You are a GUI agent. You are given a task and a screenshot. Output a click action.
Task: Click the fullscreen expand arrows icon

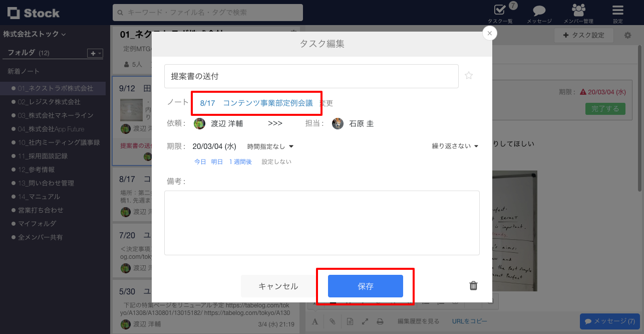(365, 321)
